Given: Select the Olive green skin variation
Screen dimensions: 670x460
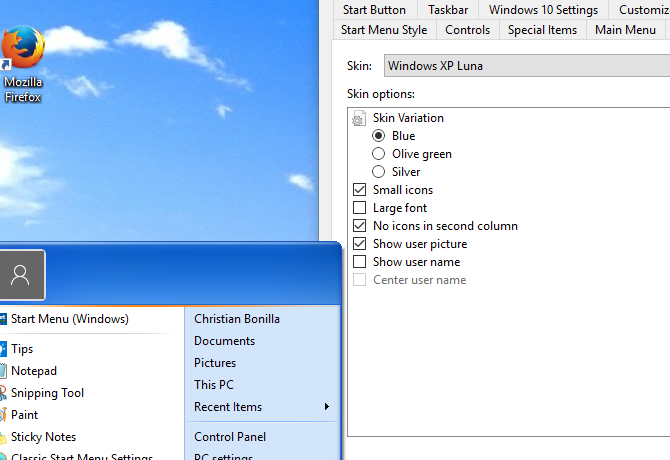Looking at the screenshot, I should coord(378,154).
